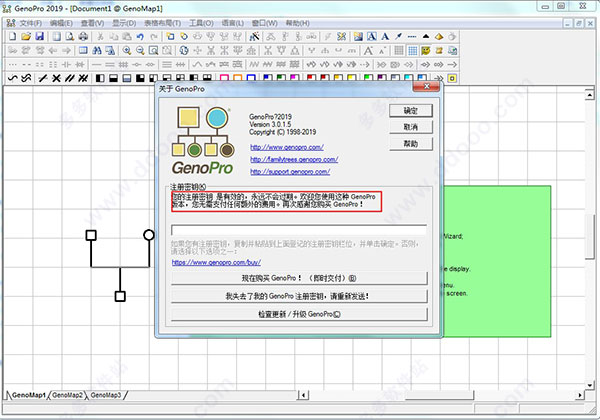Open the support.genopro.com link
This screenshot has width=600, height=420.
tap(290, 172)
